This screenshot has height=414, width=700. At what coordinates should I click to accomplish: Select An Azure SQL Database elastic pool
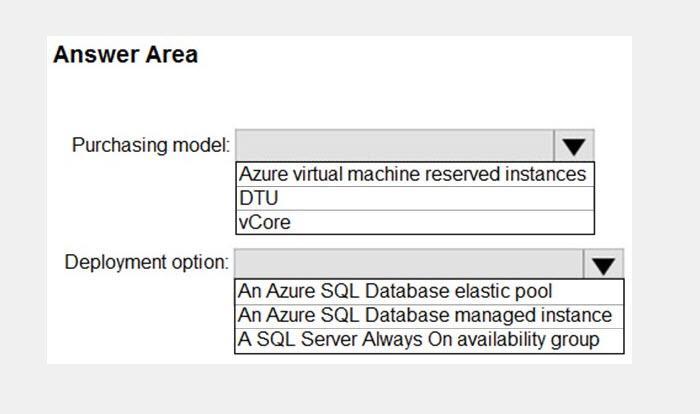point(429,292)
